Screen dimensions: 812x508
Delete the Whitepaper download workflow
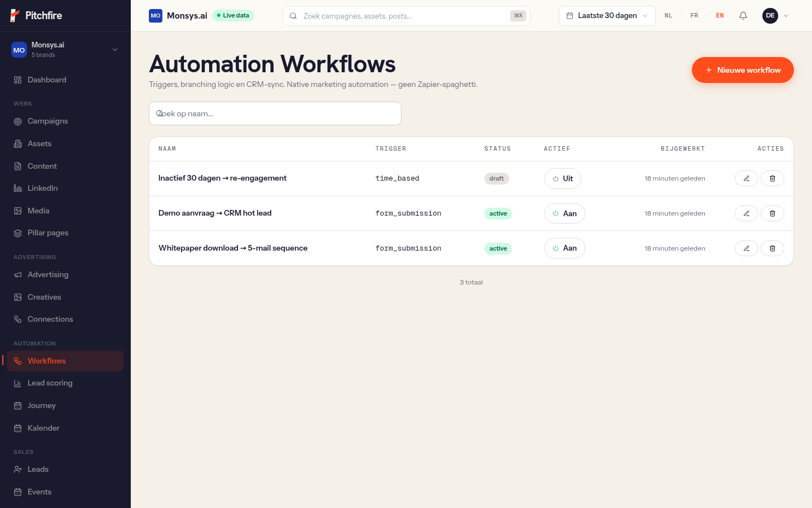point(773,248)
